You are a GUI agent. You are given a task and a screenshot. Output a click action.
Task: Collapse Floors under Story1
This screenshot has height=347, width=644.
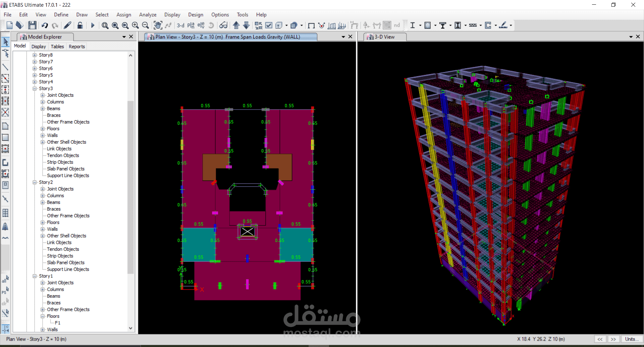[x=43, y=316]
